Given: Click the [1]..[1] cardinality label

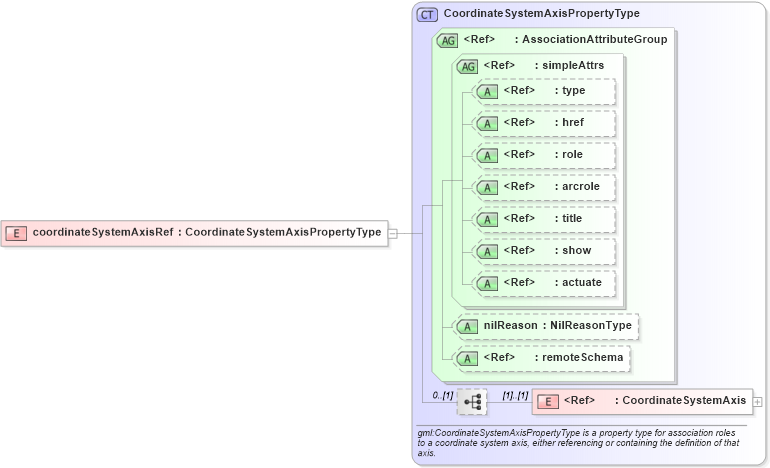Looking at the screenshot, I should 515,395.
